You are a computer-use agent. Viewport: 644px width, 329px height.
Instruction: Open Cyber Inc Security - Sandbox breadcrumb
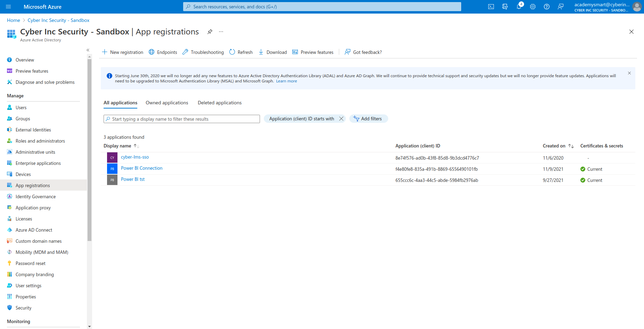[x=58, y=20]
